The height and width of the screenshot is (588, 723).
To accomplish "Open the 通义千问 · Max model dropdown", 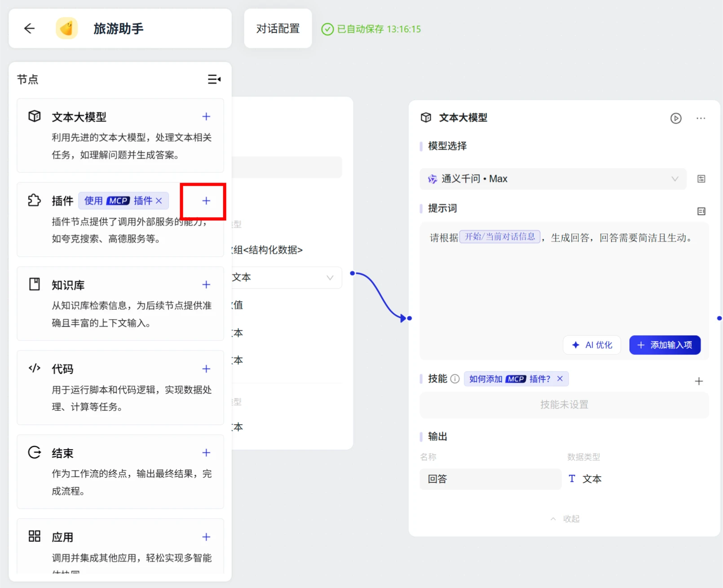I will click(553, 179).
